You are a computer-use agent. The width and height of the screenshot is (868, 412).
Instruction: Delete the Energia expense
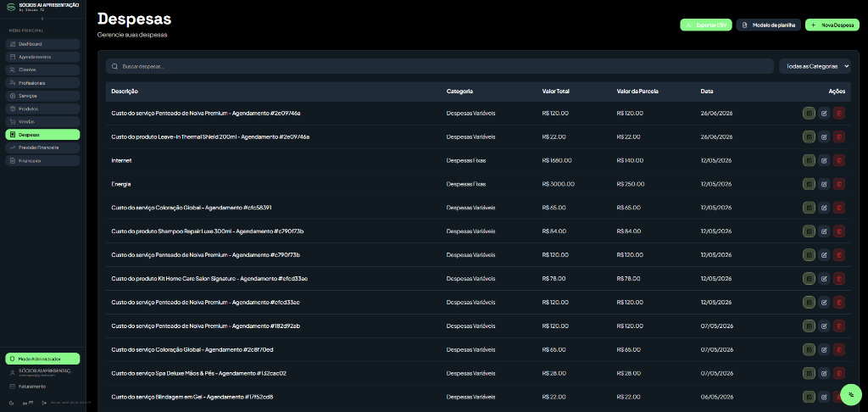click(x=839, y=184)
